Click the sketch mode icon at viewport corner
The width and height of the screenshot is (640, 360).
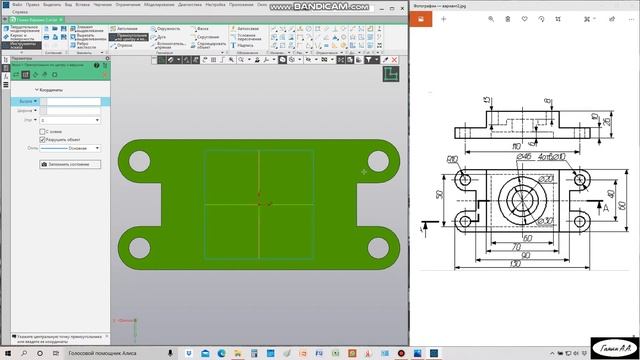click(x=391, y=74)
